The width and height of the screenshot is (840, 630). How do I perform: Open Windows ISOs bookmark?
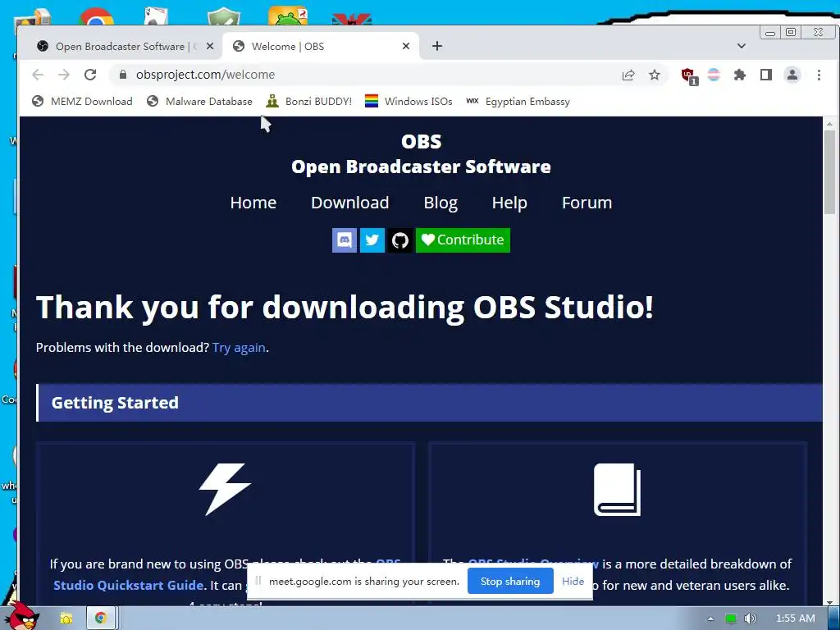(x=409, y=101)
